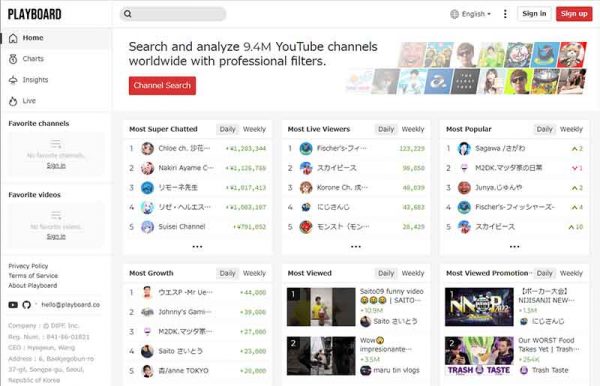600x386 pixels.
Task: Click the red Channel Search button
Action: (162, 86)
